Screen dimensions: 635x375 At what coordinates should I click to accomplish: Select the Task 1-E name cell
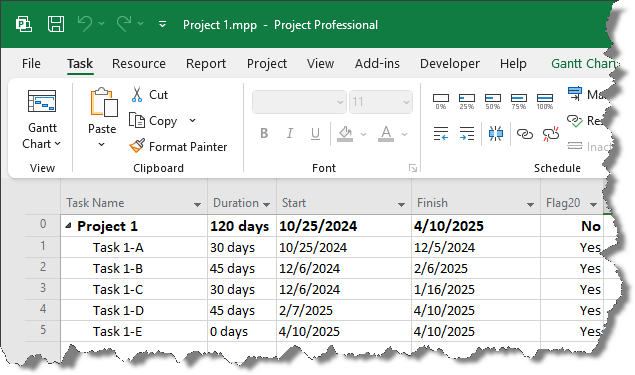tap(134, 331)
